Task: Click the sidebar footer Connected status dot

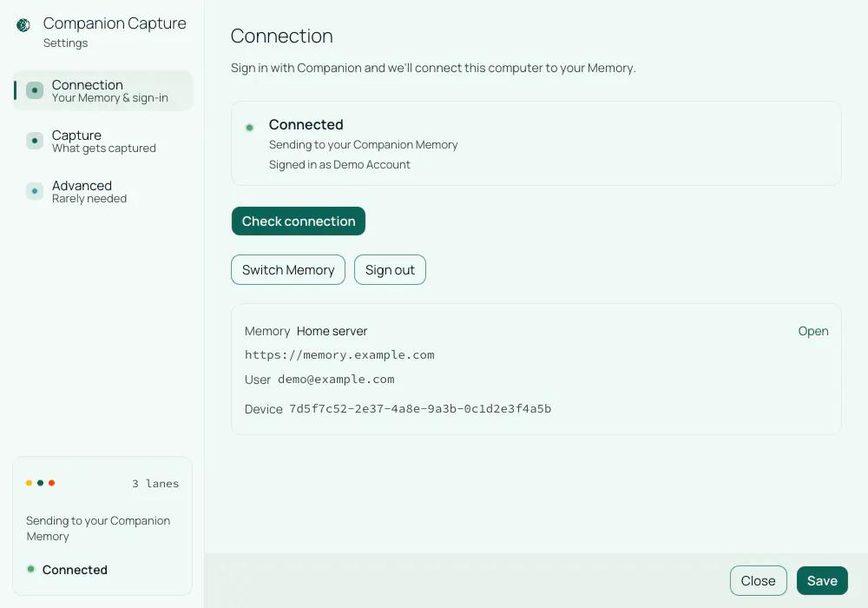Action: click(x=31, y=569)
